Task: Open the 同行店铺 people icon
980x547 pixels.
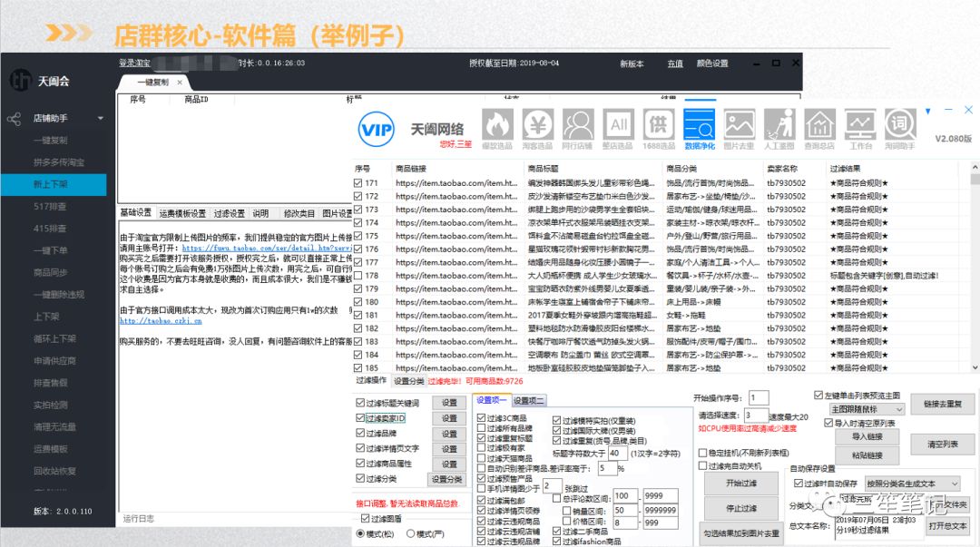Action: pyautogui.click(x=578, y=124)
